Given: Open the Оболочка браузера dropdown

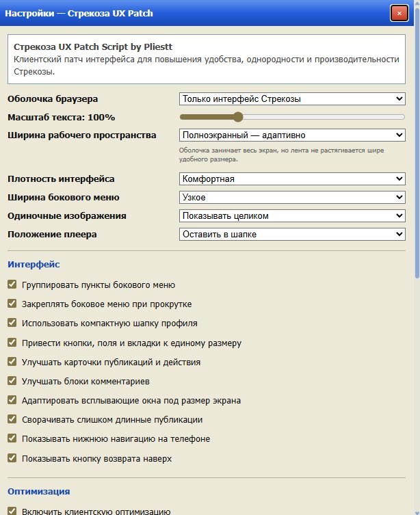Looking at the screenshot, I should [x=292, y=99].
